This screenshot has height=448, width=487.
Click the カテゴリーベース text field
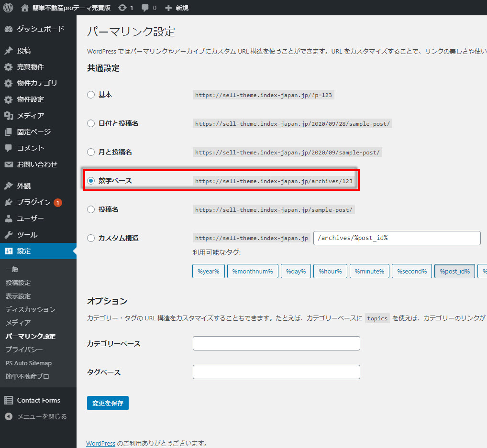276,343
